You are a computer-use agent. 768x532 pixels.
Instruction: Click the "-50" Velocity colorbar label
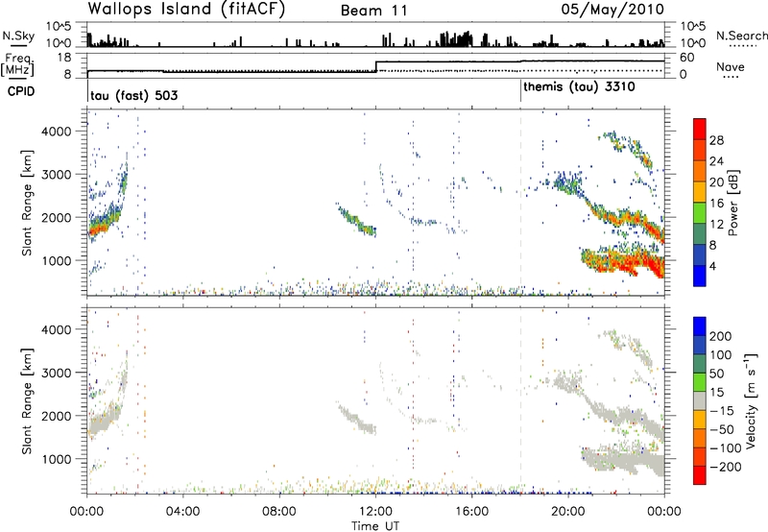click(x=722, y=429)
